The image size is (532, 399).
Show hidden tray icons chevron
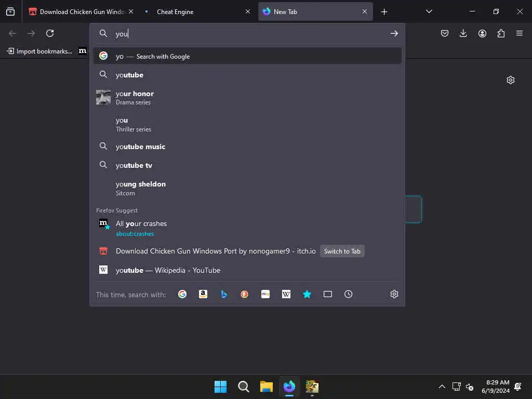click(442, 387)
